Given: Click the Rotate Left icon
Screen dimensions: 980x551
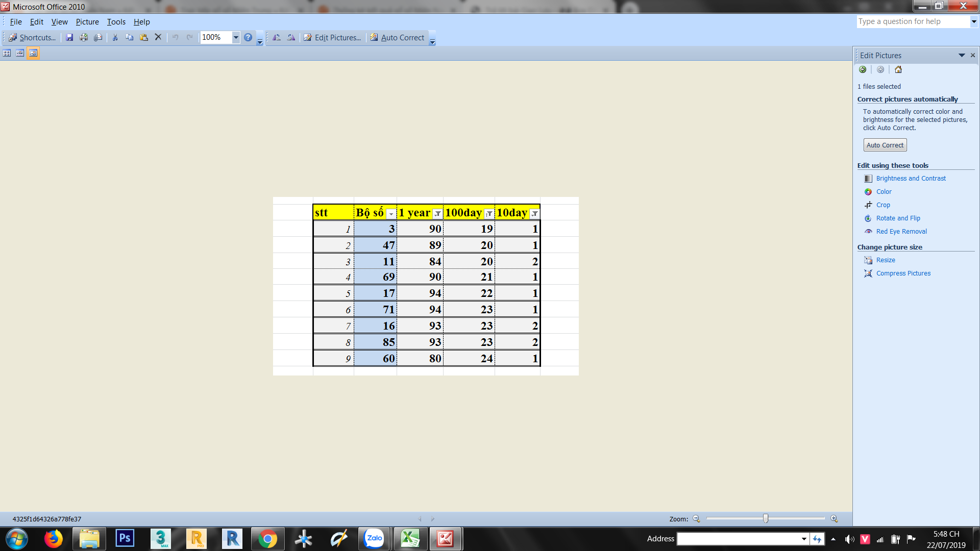Looking at the screenshot, I should pos(277,37).
